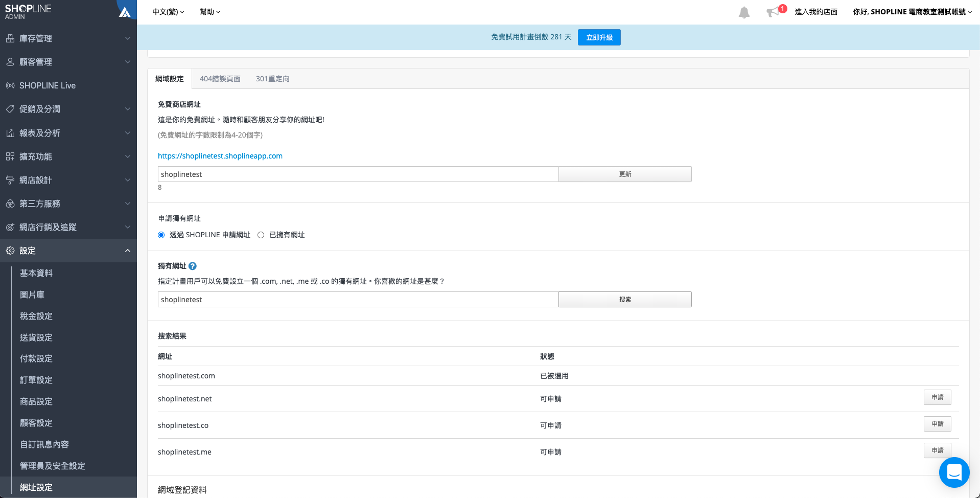Expand 促銷及分潤 menu chevron
The height and width of the screenshot is (498, 980).
pyautogui.click(x=128, y=109)
